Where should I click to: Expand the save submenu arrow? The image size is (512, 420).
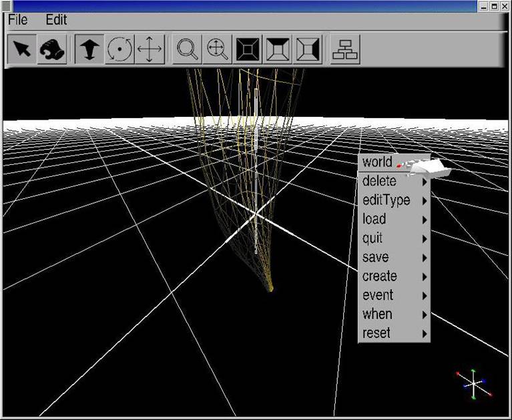coord(425,258)
